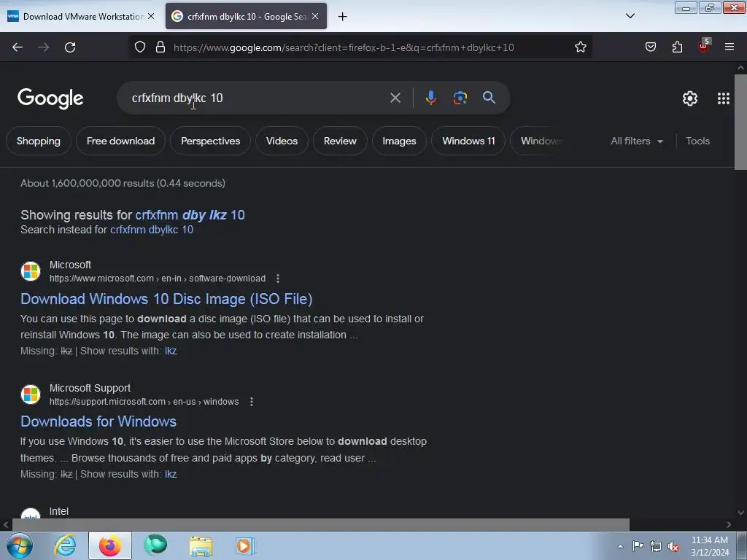
Task: Bookmark this page with the star
Action: click(x=580, y=47)
